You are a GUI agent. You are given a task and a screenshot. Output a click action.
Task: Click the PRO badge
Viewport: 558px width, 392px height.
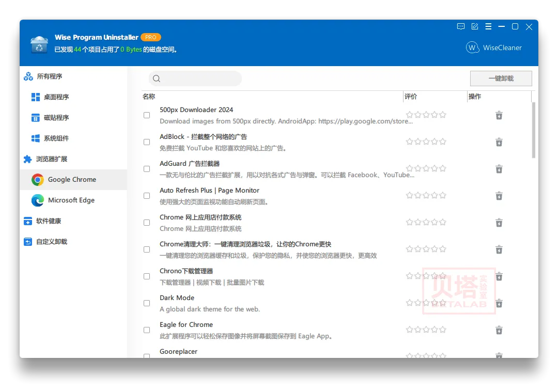pos(151,37)
